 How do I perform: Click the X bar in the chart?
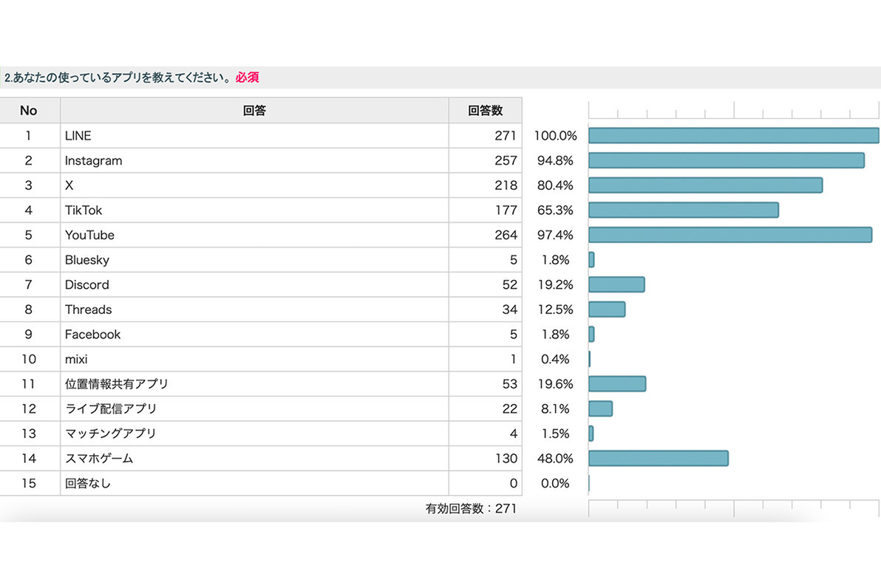click(x=705, y=185)
